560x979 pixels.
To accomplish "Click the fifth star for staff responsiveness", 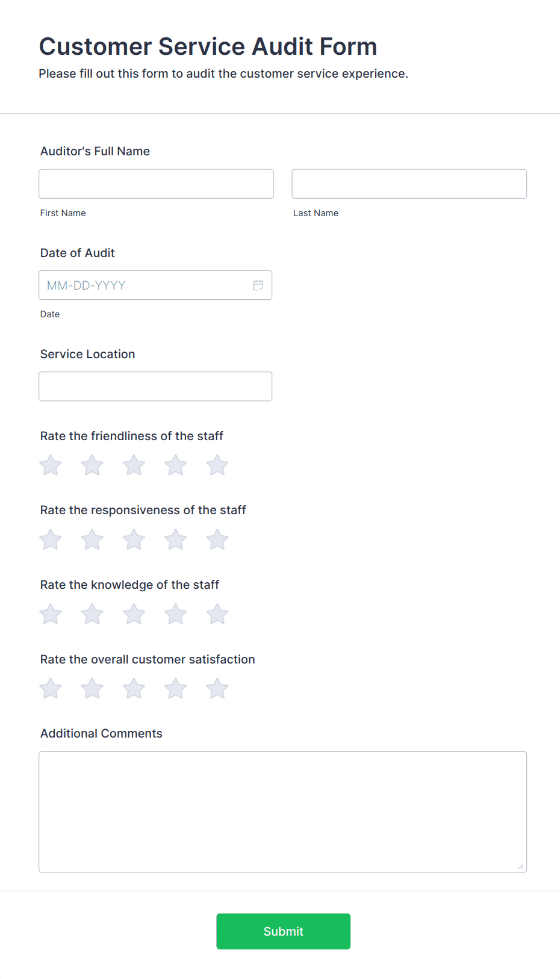I will 217,539.
